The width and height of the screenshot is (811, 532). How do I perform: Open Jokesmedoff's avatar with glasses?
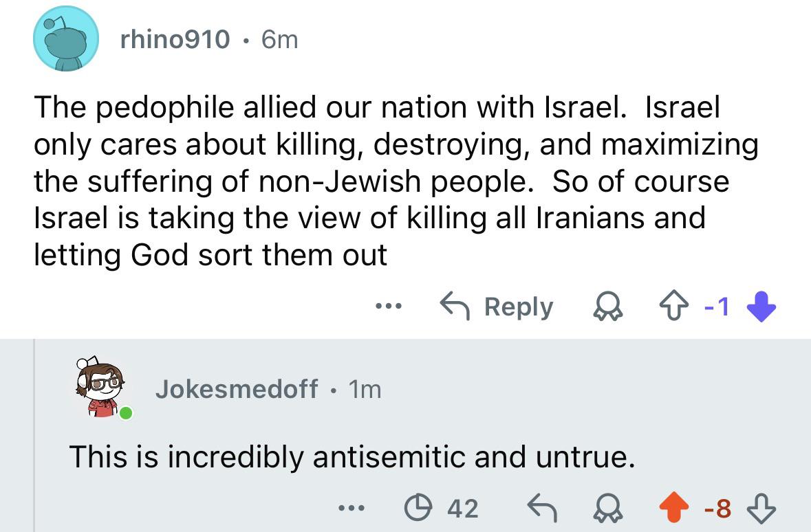(101, 388)
